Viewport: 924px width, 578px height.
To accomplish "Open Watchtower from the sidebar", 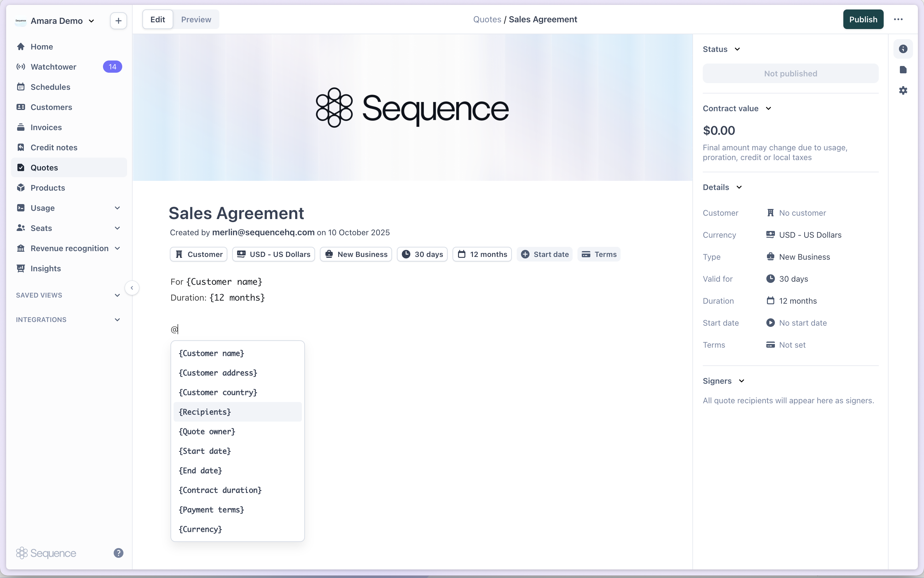I will pyautogui.click(x=53, y=67).
